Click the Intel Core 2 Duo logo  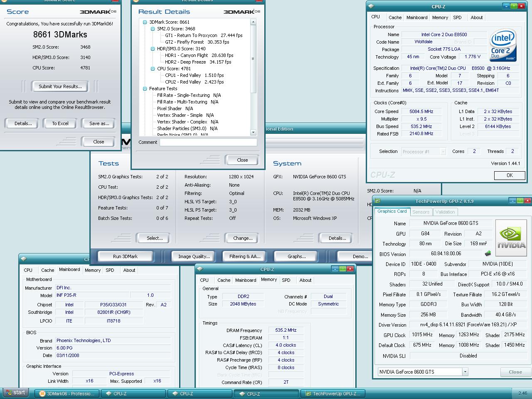pos(503,45)
